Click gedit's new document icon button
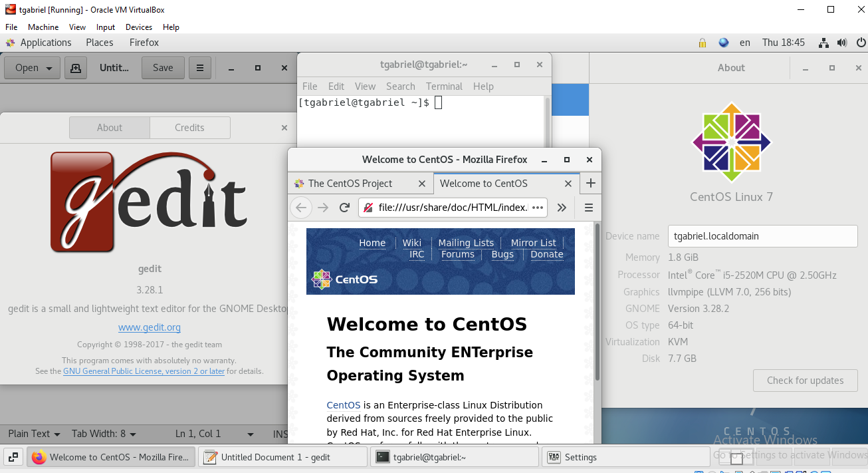The width and height of the screenshot is (868, 473). click(x=76, y=68)
